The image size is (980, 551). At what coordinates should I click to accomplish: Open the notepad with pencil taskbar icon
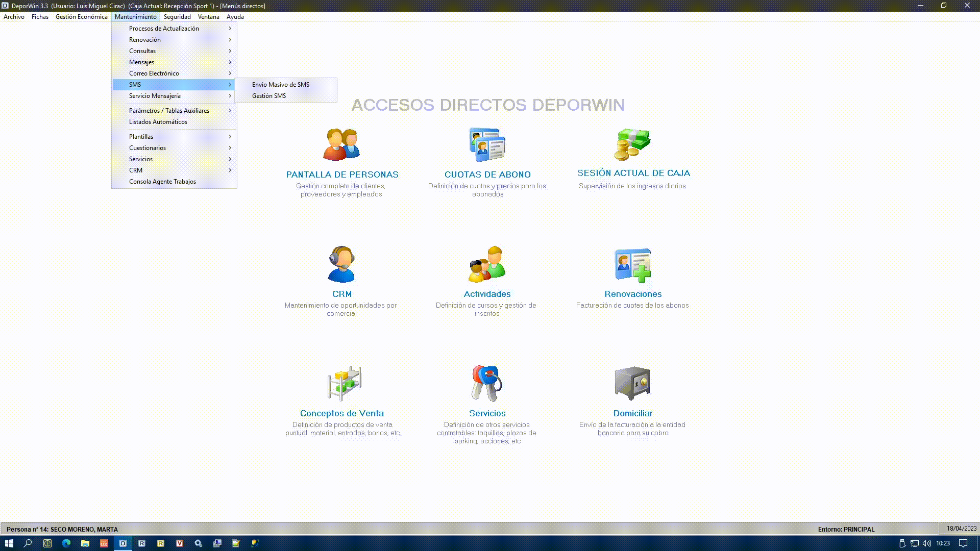(236, 543)
